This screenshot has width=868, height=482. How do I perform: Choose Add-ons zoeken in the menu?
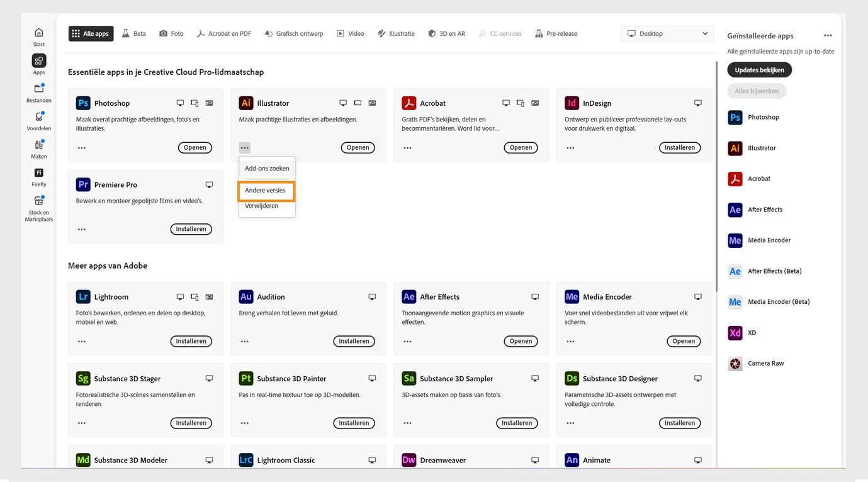pyautogui.click(x=267, y=168)
